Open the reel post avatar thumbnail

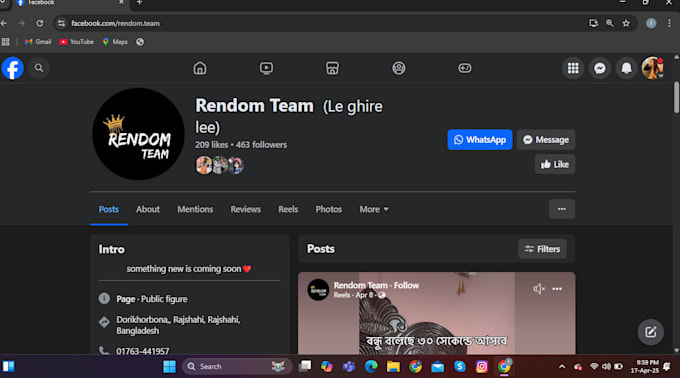tap(318, 290)
